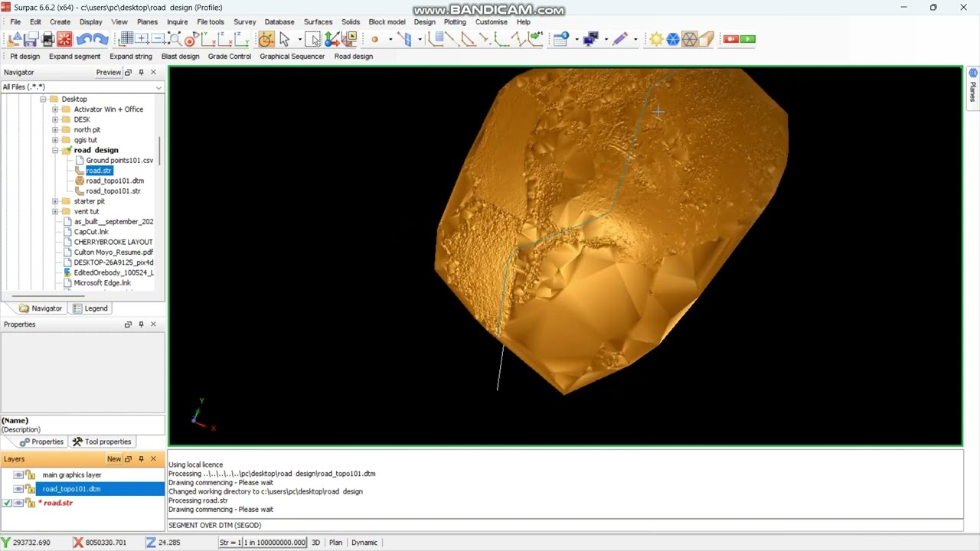Click the zoom out icon

coord(159,39)
